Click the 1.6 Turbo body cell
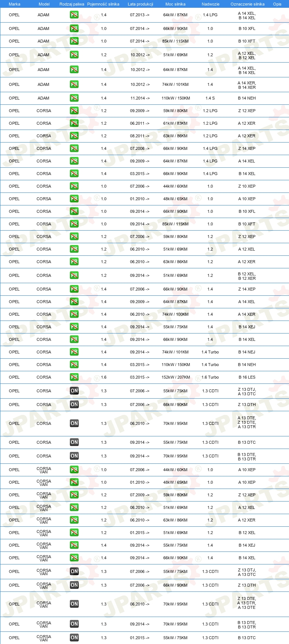This screenshot has width=289, height=644. (210, 377)
